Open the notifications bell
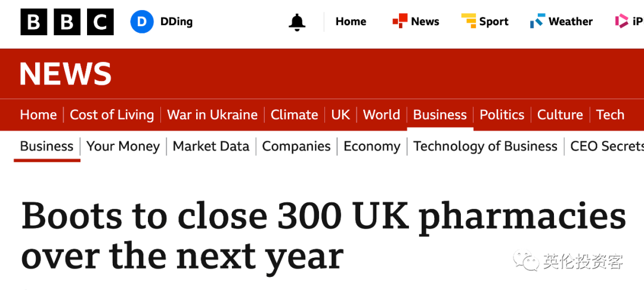 (x=297, y=22)
